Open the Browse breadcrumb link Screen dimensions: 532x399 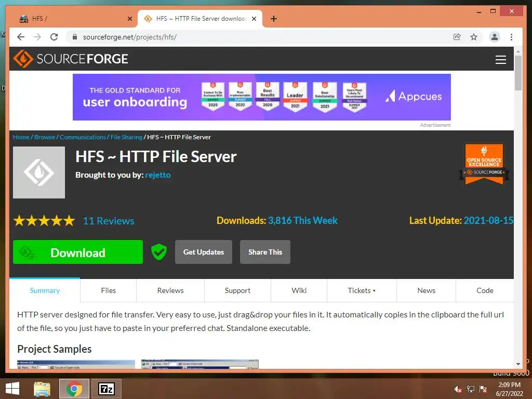coord(45,137)
